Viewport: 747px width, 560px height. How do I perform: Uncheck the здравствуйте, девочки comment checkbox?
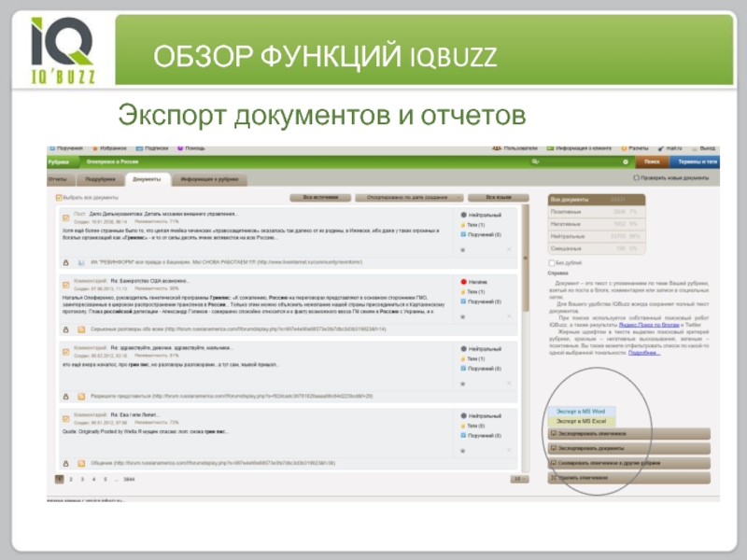click(66, 352)
